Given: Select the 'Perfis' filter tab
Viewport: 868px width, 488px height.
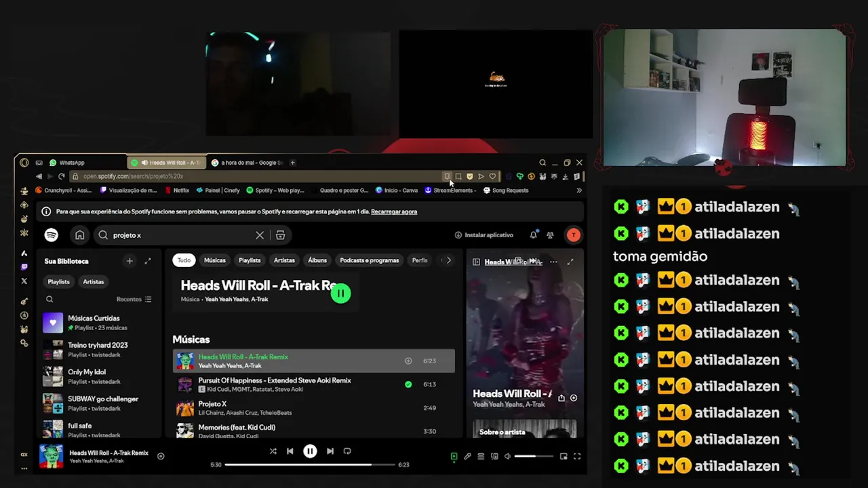Looking at the screenshot, I should tap(420, 260).
